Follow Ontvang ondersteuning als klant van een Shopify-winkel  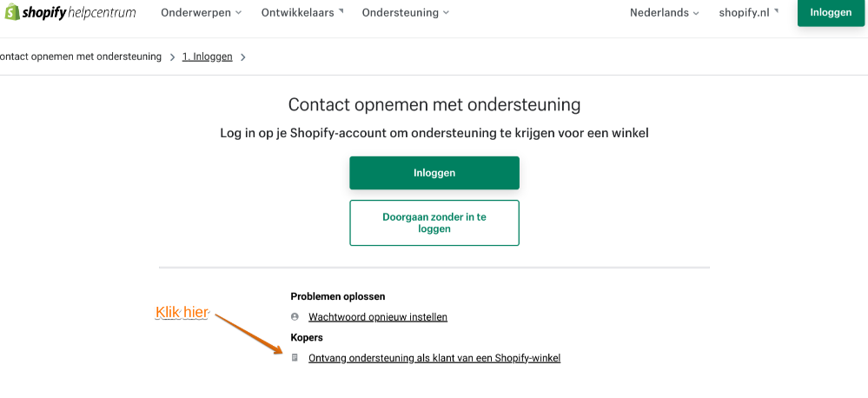(434, 358)
